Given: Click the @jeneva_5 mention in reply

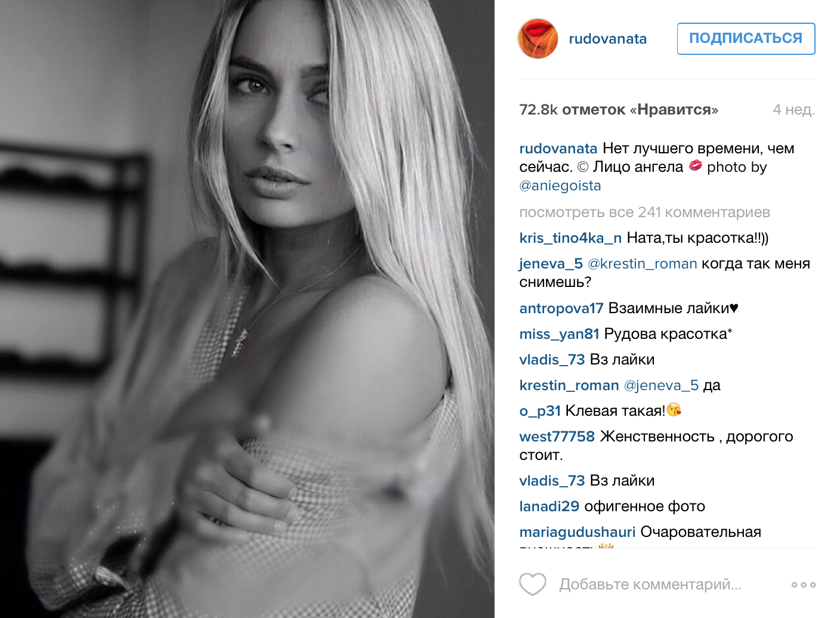Looking at the screenshot, I should (661, 385).
